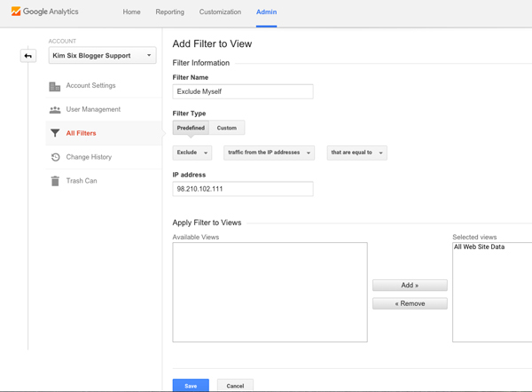Click the Filter Name text field
The height and width of the screenshot is (392, 532).
point(243,91)
